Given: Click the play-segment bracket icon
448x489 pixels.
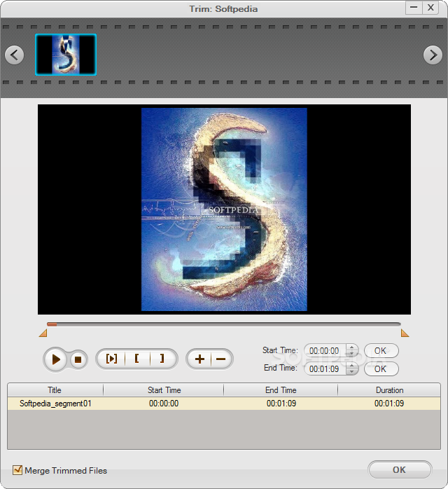Looking at the screenshot, I should (x=111, y=359).
